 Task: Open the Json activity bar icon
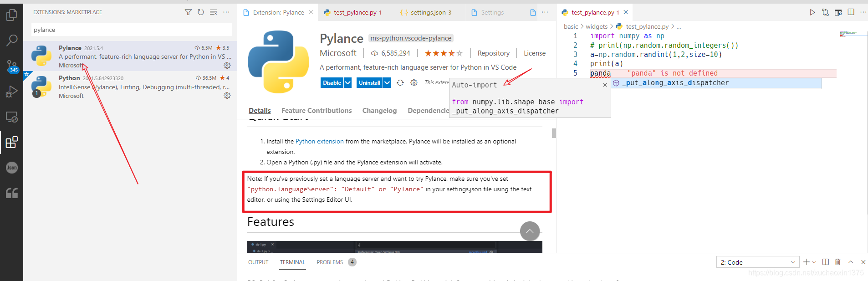pyautogui.click(x=11, y=168)
